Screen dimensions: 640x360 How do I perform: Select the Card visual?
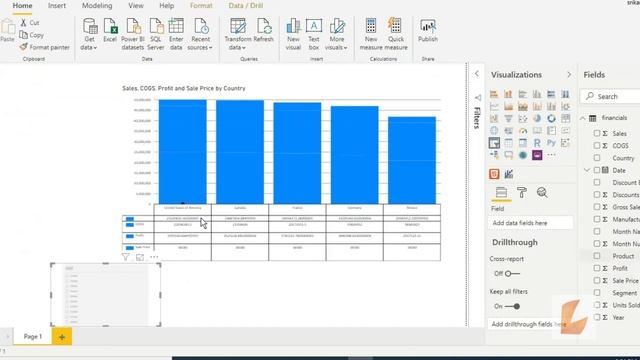(x=537, y=131)
